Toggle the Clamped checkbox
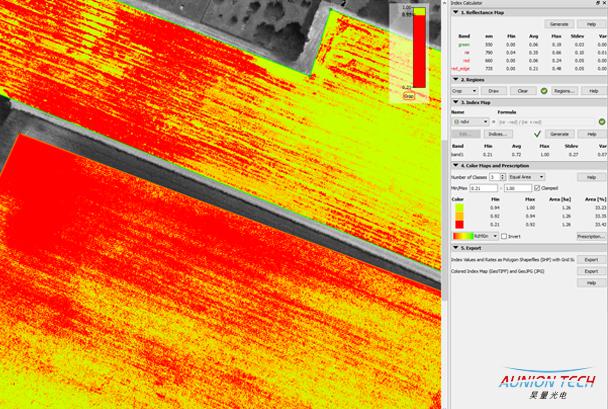Screen dimensions: 608x409 [537, 187]
